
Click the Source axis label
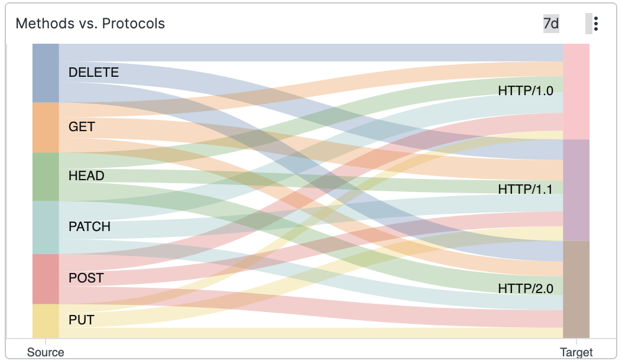coord(46,352)
